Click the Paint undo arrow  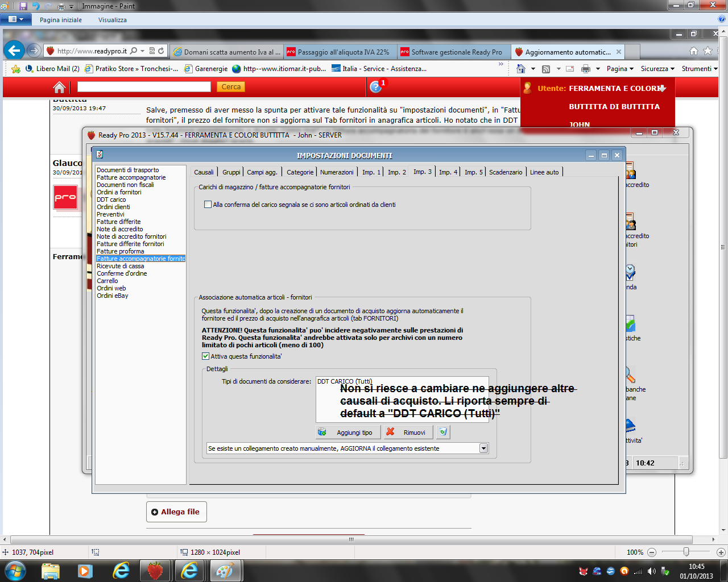point(36,6)
